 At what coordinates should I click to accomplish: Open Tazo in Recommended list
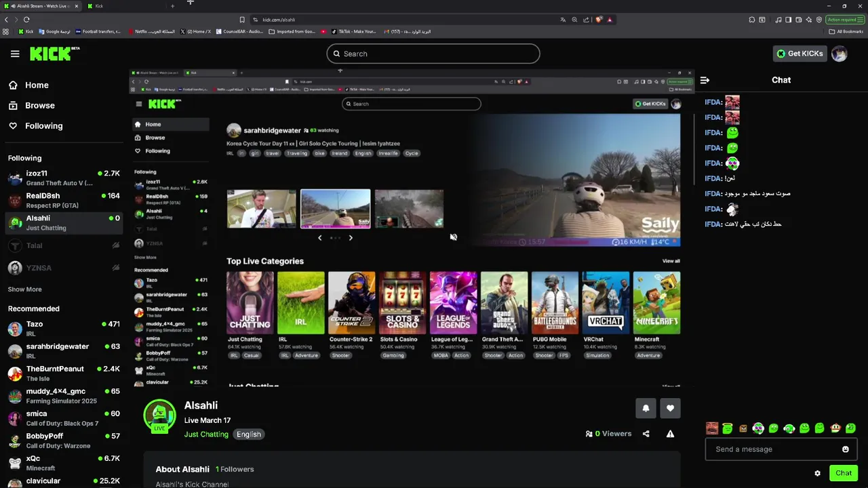click(x=64, y=329)
